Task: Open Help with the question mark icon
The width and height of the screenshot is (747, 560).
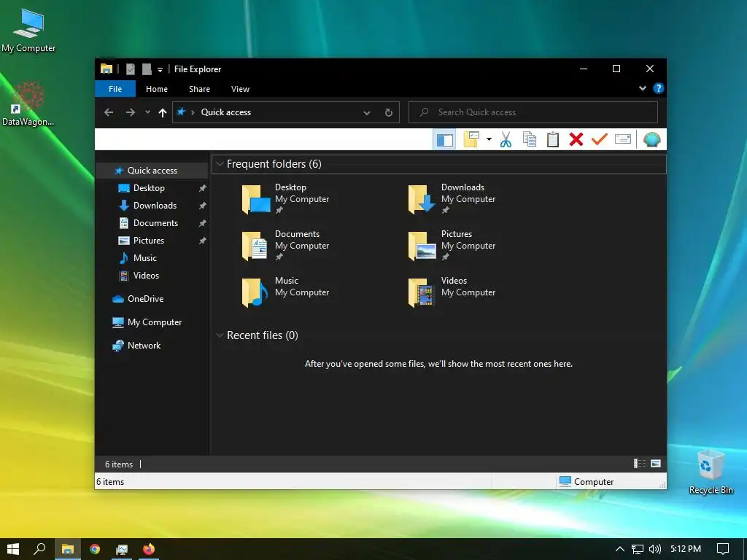Action: [659, 88]
